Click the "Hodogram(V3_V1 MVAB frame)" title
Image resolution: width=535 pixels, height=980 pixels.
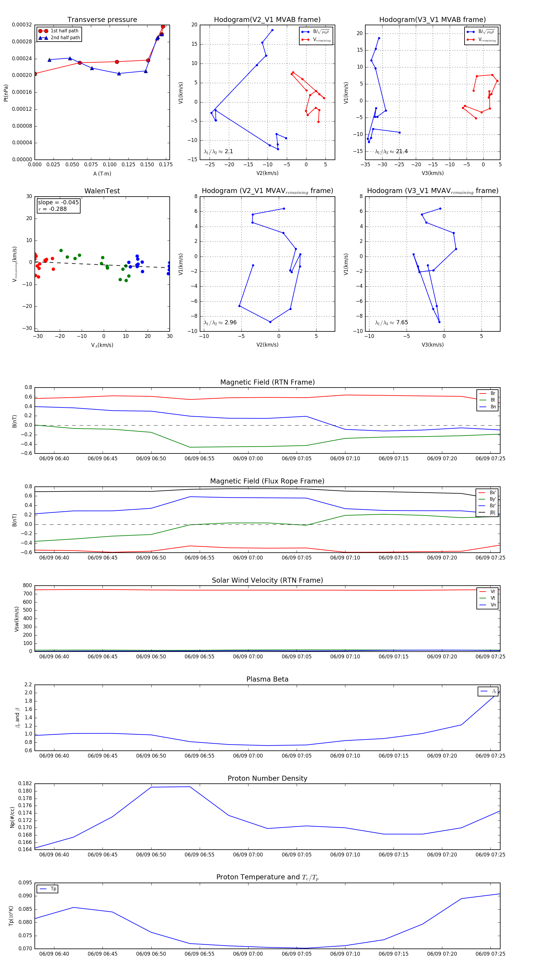tap(432, 20)
